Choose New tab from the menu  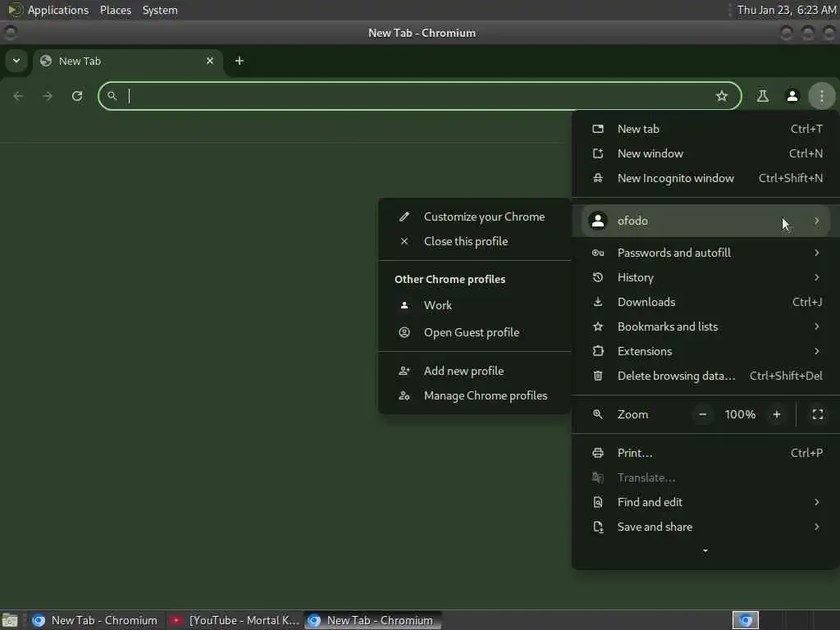pos(706,129)
